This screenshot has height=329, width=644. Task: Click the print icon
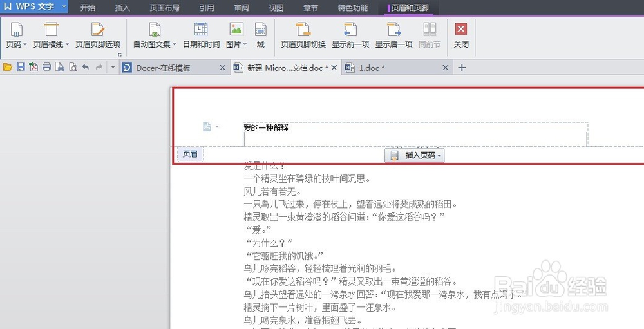coord(46,67)
